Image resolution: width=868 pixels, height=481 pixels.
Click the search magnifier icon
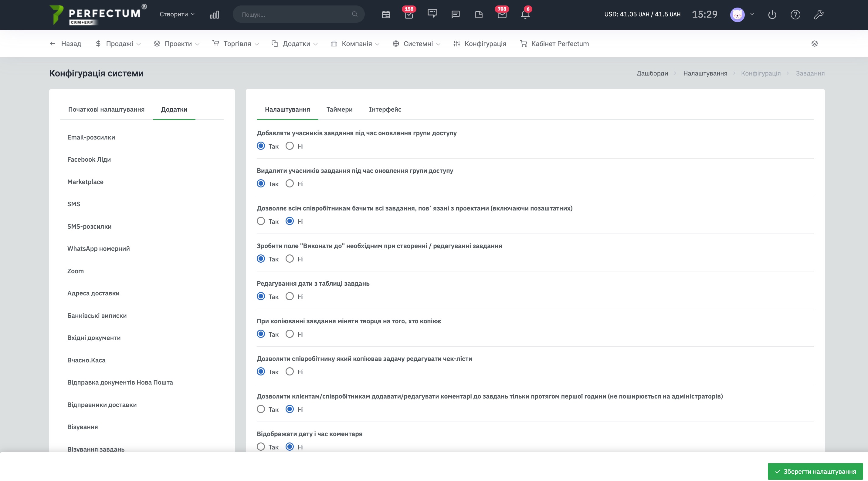(354, 14)
